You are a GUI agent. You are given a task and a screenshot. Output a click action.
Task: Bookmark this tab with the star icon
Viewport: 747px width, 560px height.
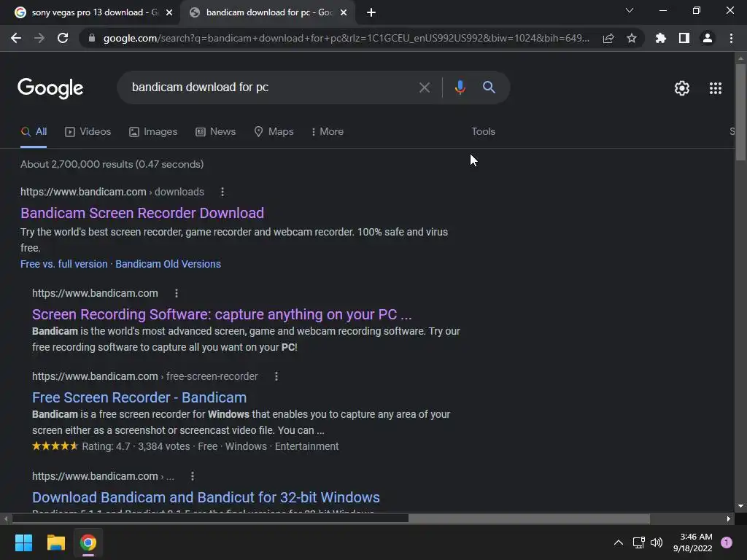point(632,38)
